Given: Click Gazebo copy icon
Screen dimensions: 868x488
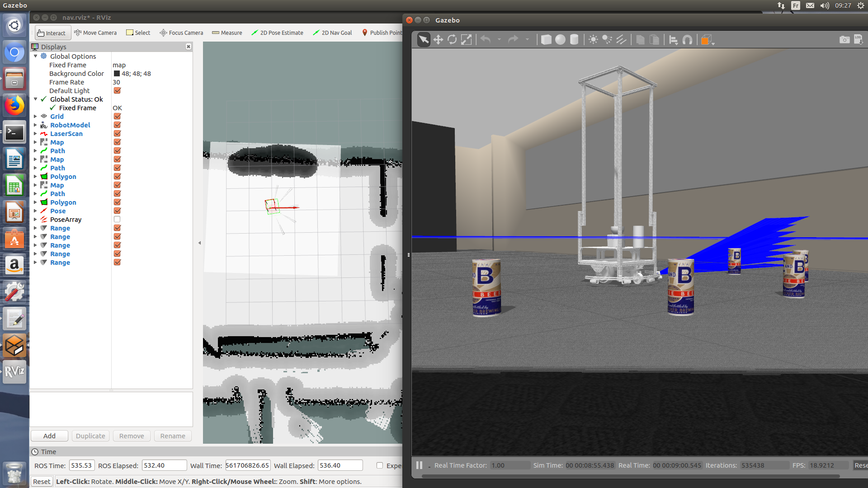Looking at the screenshot, I should point(640,40).
